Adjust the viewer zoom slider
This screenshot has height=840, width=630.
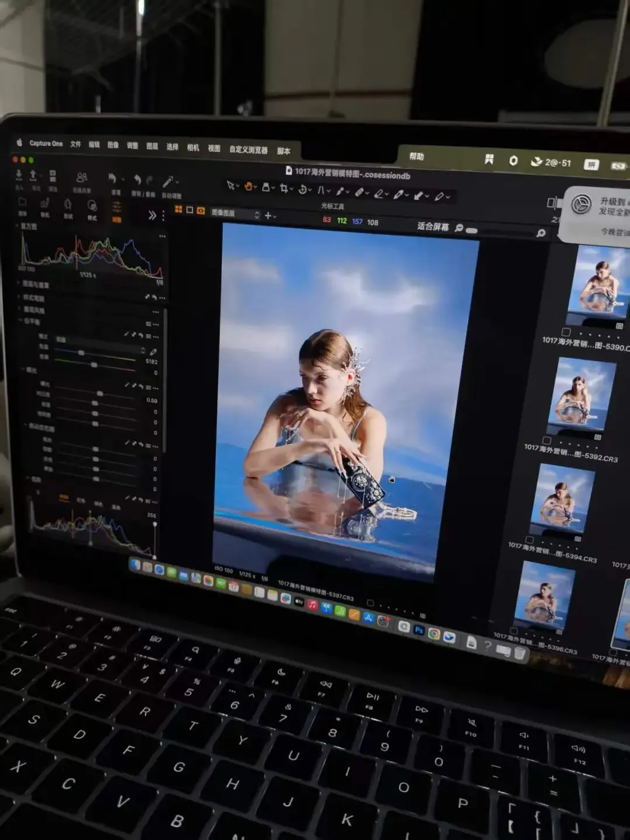coord(472,230)
